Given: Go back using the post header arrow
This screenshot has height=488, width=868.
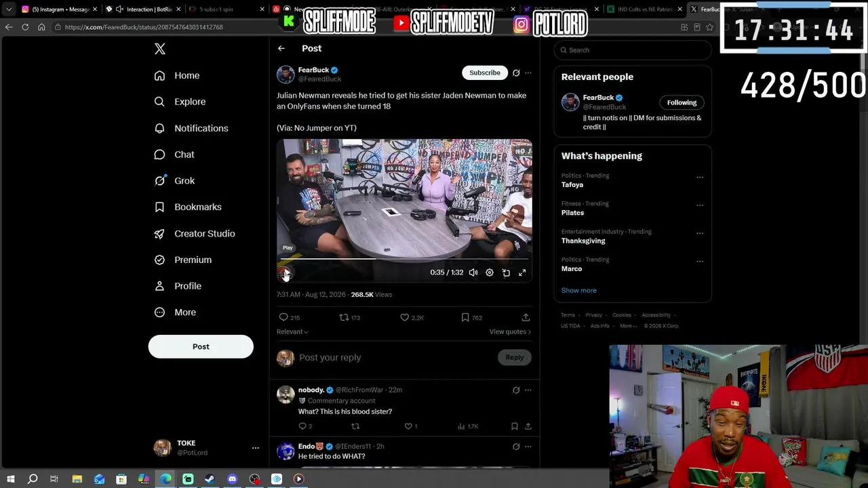Looking at the screenshot, I should click(281, 48).
